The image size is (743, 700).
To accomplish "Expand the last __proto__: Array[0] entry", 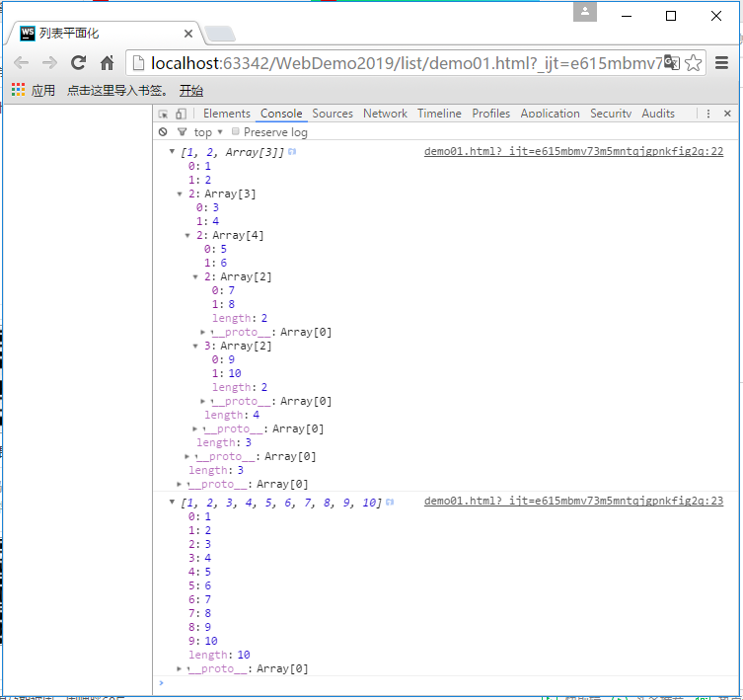I will point(180,668).
